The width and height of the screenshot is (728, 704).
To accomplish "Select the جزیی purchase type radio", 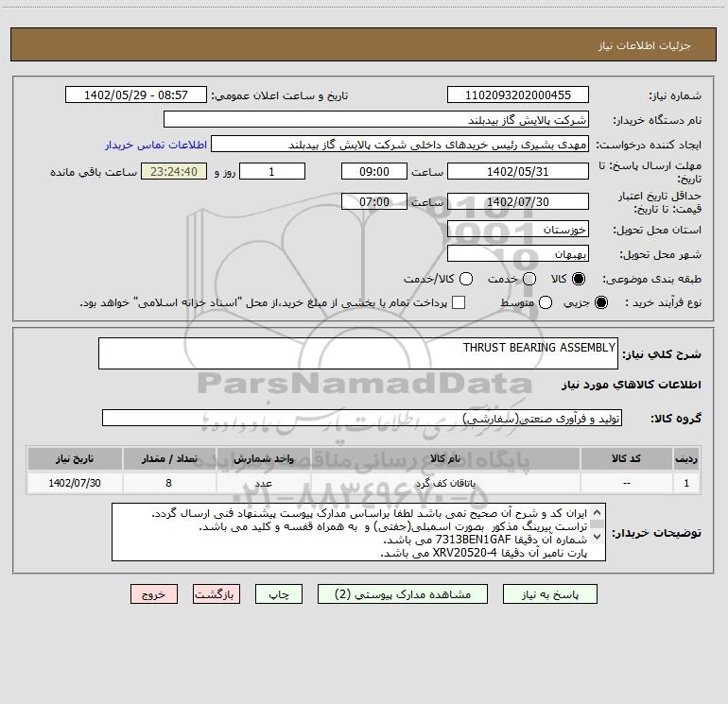I will pyautogui.click(x=600, y=302).
